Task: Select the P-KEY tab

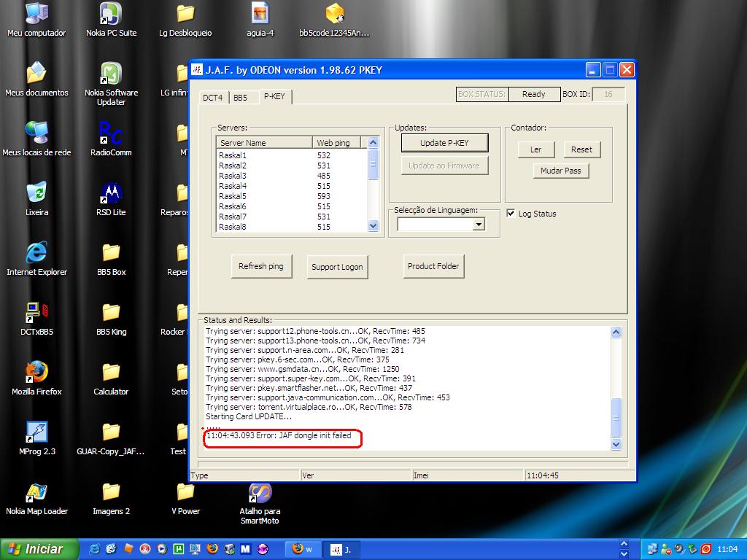Action: point(274,96)
